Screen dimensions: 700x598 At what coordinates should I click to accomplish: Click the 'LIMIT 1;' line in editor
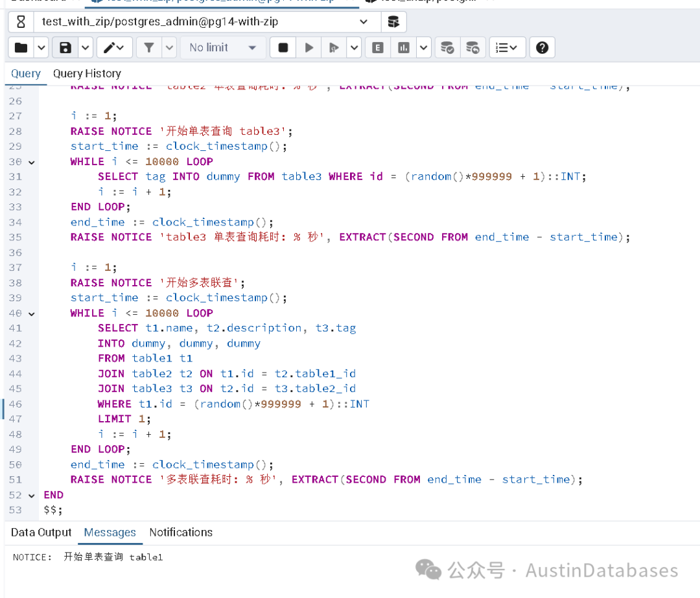click(x=124, y=419)
